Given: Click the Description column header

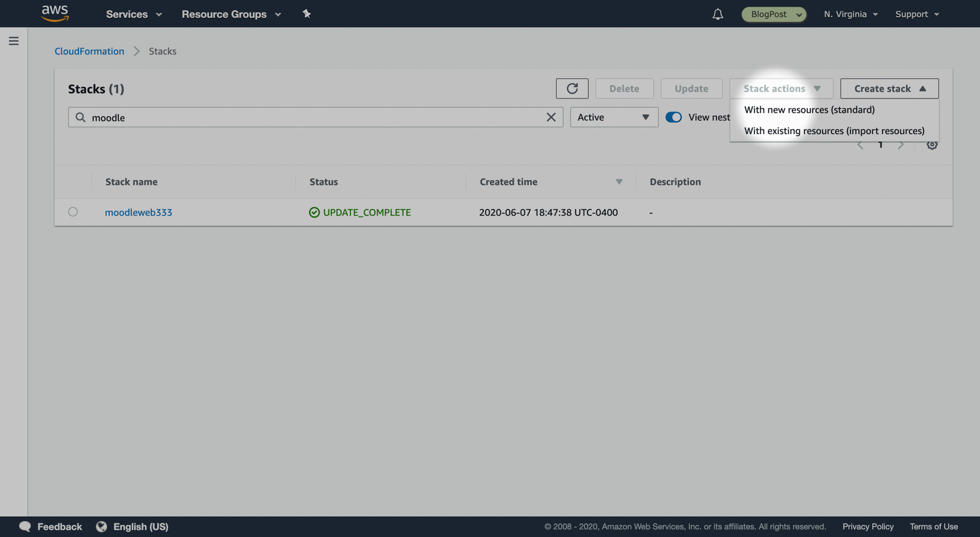Looking at the screenshot, I should click(675, 182).
